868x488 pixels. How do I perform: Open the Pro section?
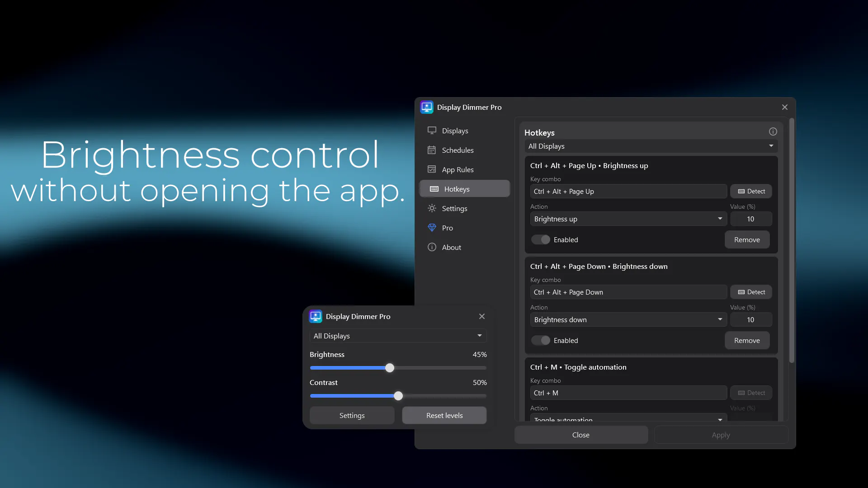[x=465, y=228]
